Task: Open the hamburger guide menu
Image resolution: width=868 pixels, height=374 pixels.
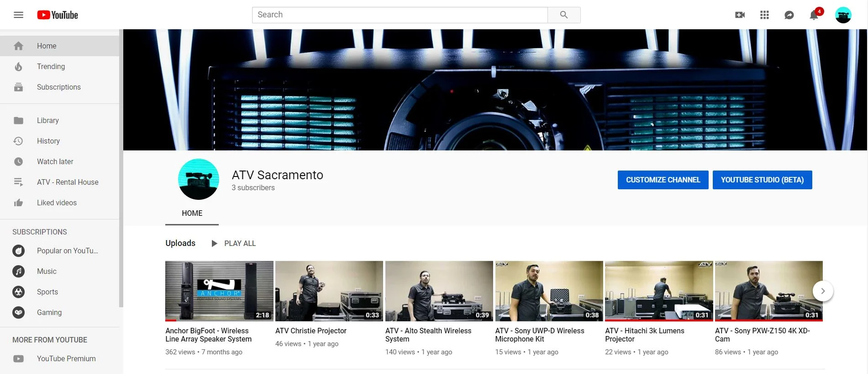Action: pos(18,15)
